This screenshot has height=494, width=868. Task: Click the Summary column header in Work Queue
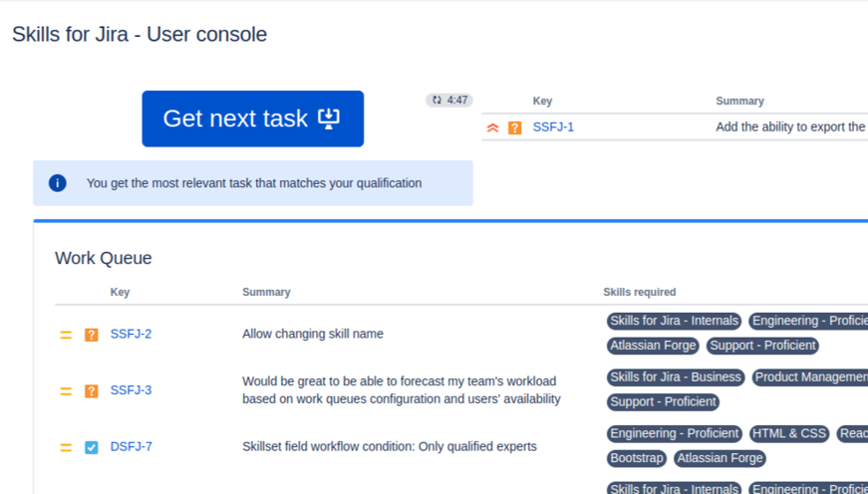[266, 292]
